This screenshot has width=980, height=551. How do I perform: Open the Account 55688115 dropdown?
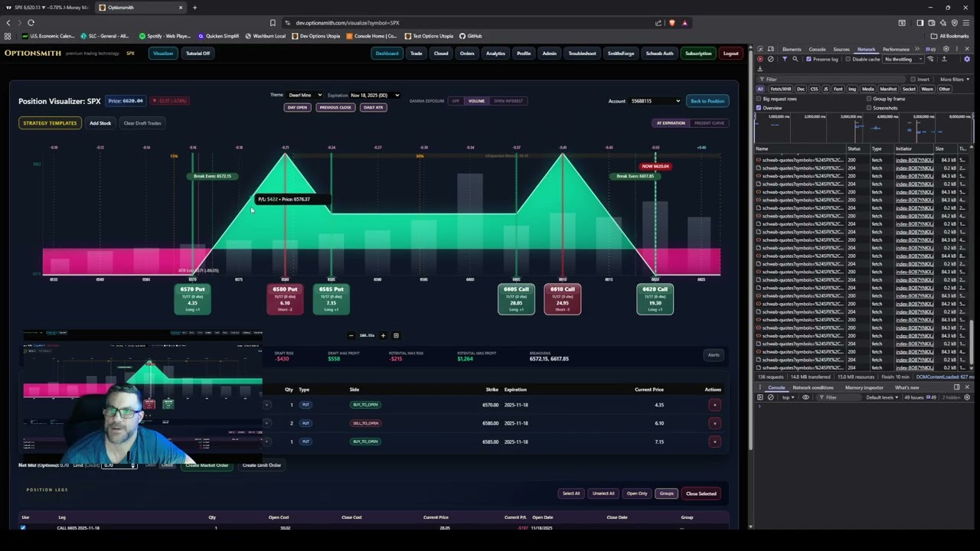655,101
